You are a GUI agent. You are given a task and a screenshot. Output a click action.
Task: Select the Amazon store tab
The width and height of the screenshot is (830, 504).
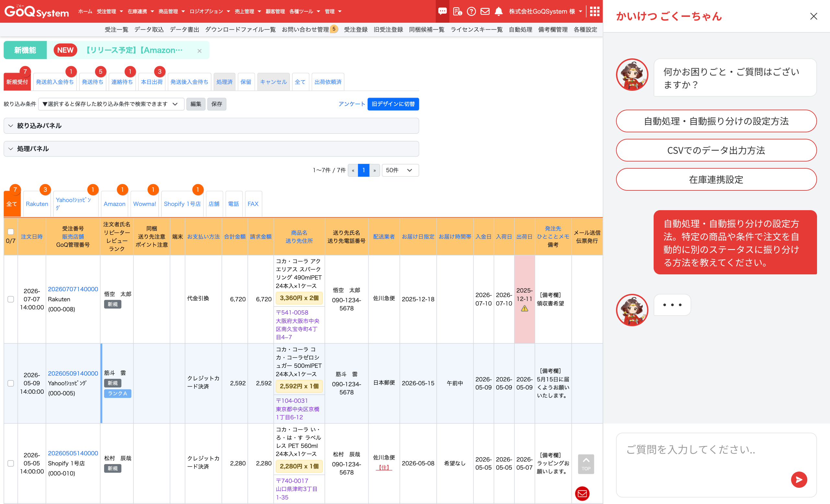point(114,204)
